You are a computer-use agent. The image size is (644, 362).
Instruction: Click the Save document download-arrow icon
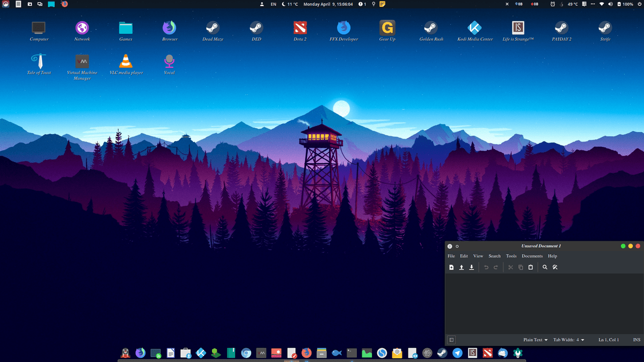[471, 267]
